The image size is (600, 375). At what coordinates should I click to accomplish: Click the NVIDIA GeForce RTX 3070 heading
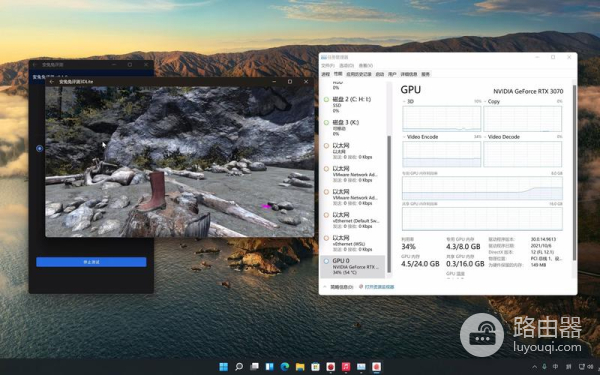point(528,91)
